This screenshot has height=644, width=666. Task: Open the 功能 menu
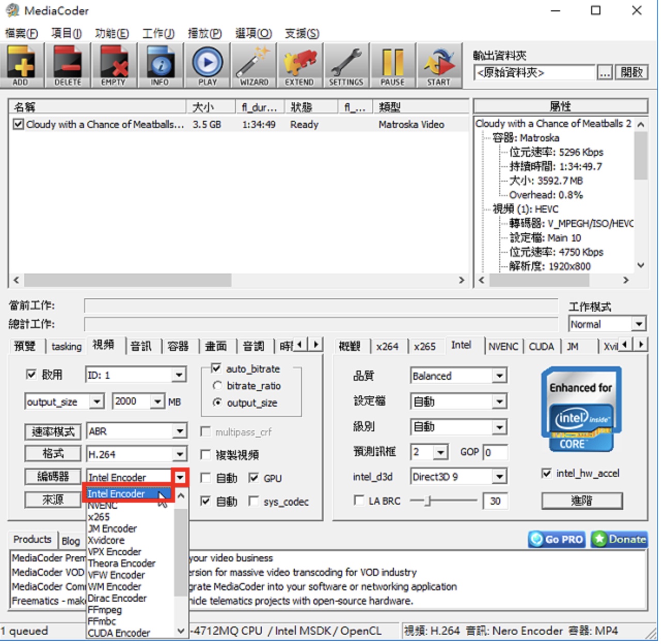coord(112,34)
